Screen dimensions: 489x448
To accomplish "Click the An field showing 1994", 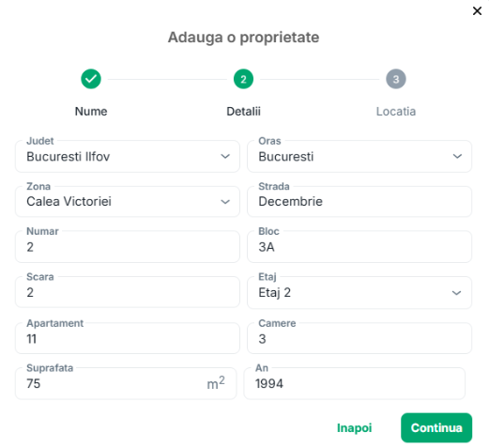I will pos(355,383).
